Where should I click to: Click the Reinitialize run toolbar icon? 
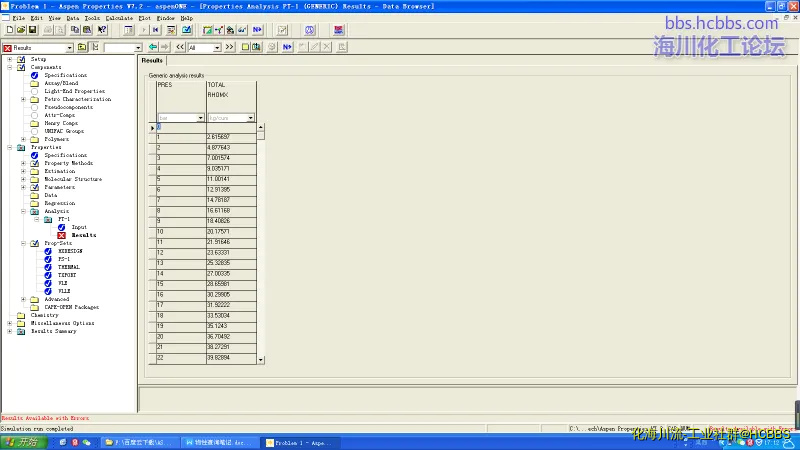point(156,30)
